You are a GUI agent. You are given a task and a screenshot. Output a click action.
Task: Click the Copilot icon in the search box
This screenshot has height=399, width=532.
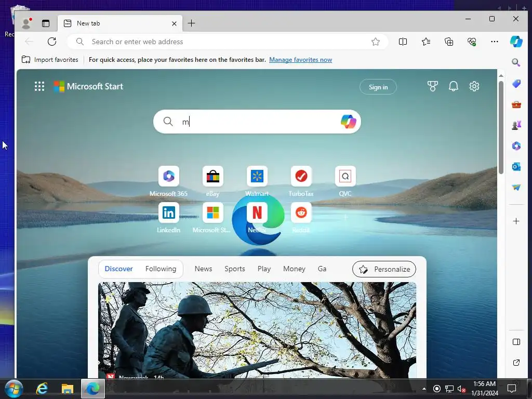pyautogui.click(x=348, y=122)
